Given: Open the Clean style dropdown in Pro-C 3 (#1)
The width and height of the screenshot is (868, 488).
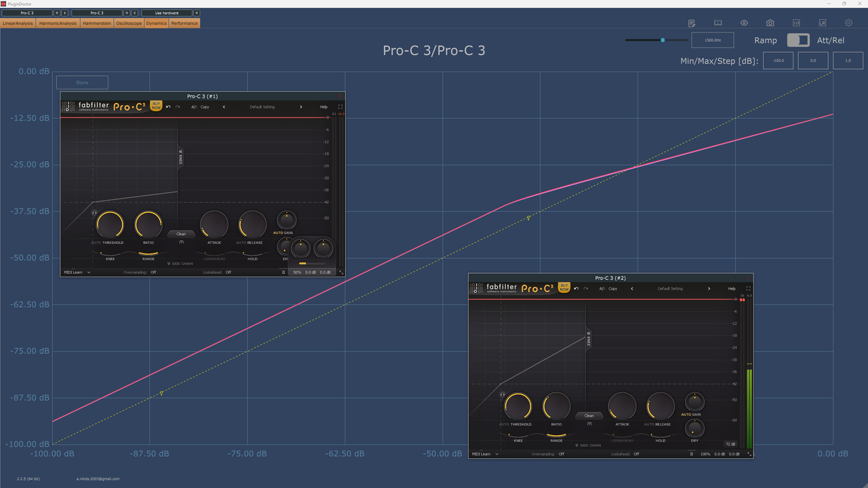Looking at the screenshot, I should coord(181,234).
